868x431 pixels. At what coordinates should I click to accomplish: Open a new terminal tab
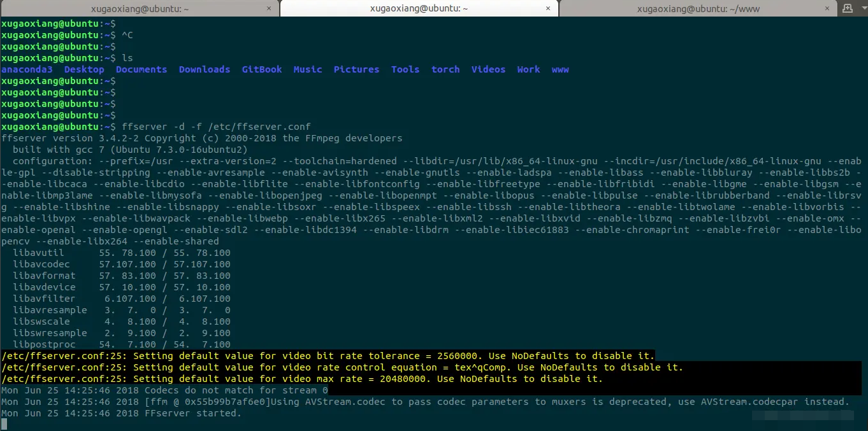point(848,8)
